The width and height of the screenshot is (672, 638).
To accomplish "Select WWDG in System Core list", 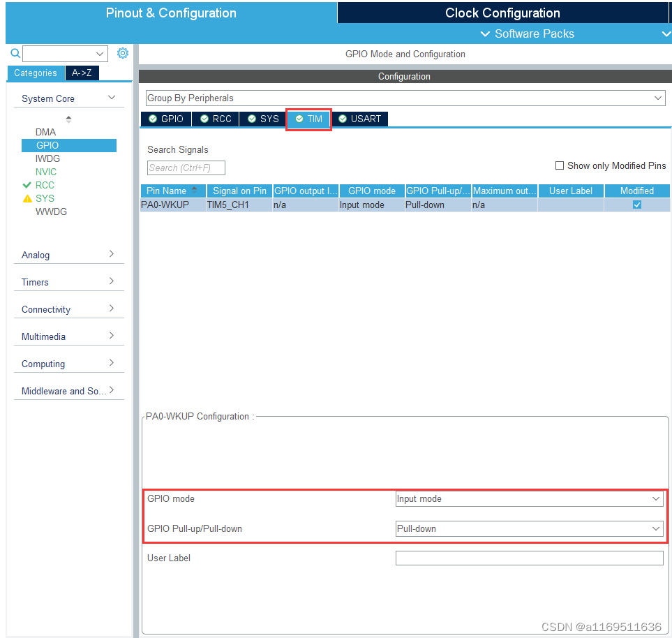I will [x=51, y=212].
